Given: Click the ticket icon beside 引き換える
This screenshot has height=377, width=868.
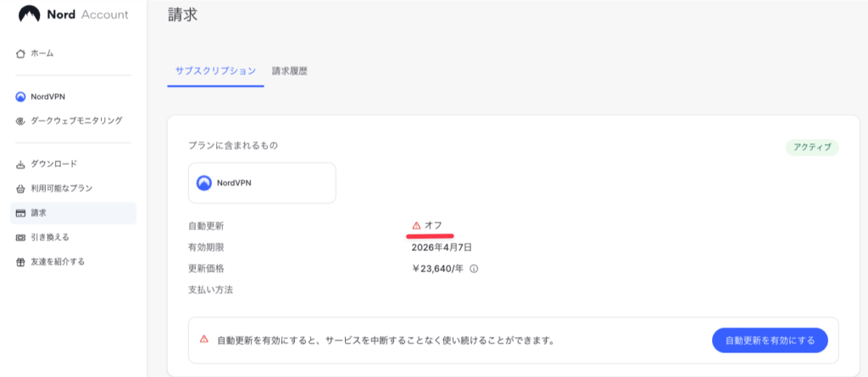Looking at the screenshot, I should pyautogui.click(x=20, y=237).
